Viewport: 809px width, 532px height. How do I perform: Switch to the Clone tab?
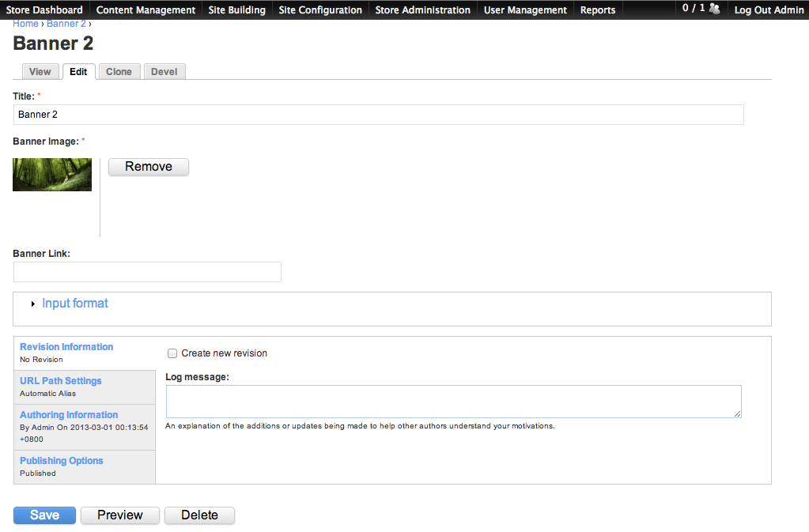(x=119, y=72)
